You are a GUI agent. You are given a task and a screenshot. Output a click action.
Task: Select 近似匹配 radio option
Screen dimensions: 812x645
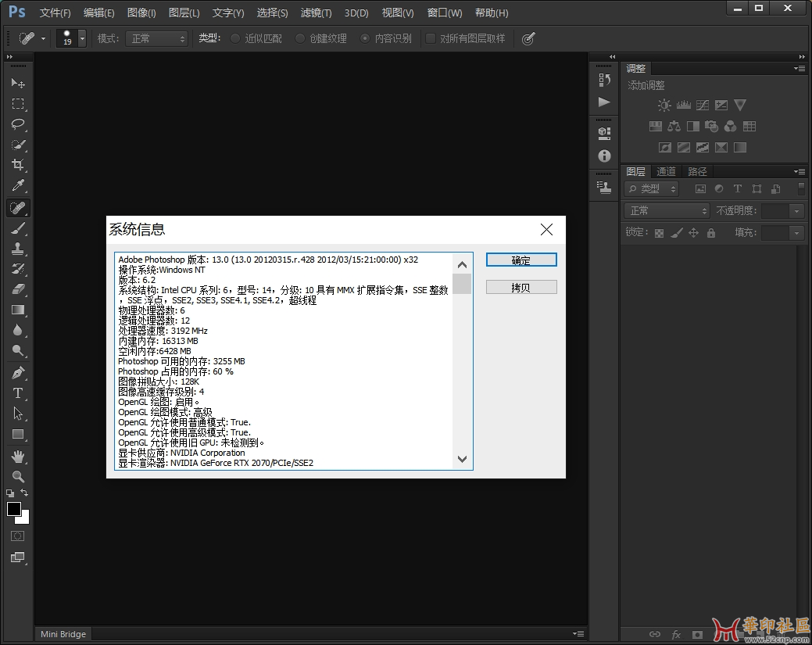coord(235,39)
